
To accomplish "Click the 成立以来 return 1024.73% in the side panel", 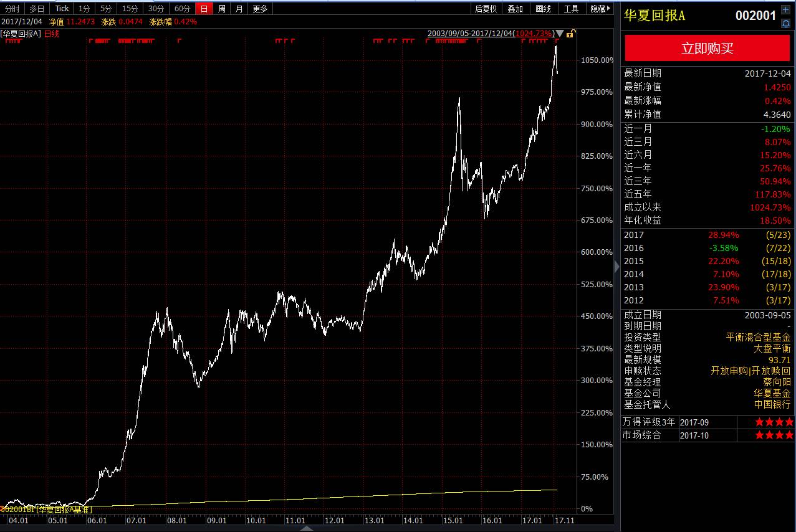I will tap(770, 207).
